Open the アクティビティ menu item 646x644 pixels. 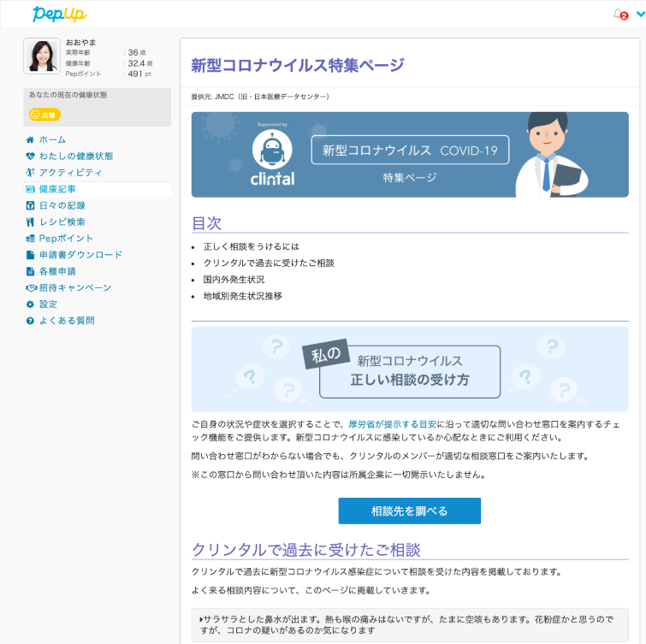point(70,173)
